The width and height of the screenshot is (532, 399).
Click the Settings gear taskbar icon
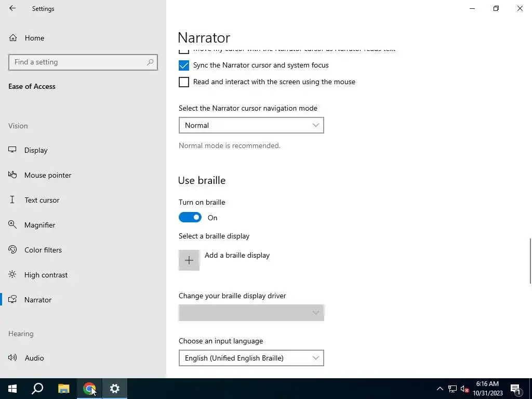[x=115, y=389]
